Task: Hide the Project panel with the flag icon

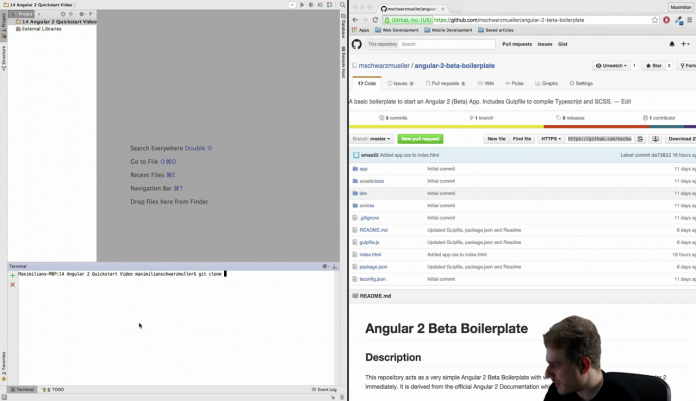Action: (x=91, y=14)
